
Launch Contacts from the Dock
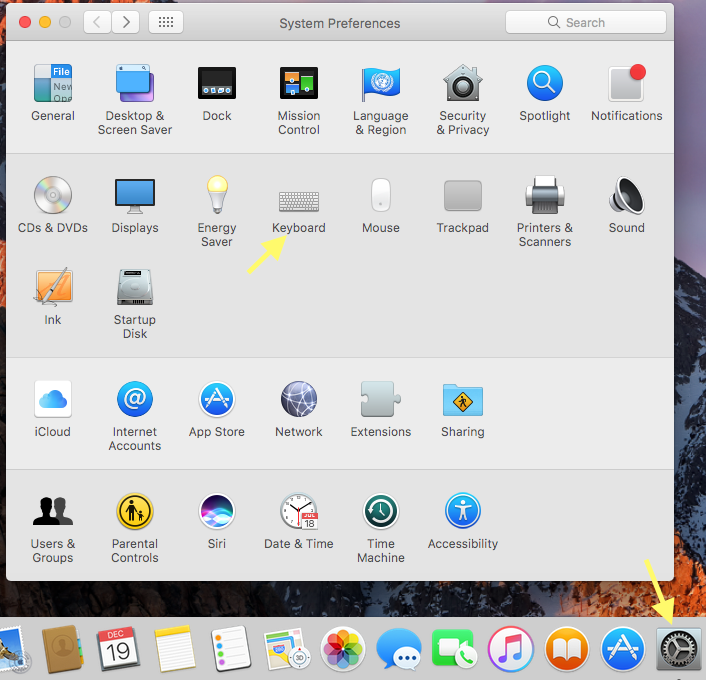(x=62, y=649)
